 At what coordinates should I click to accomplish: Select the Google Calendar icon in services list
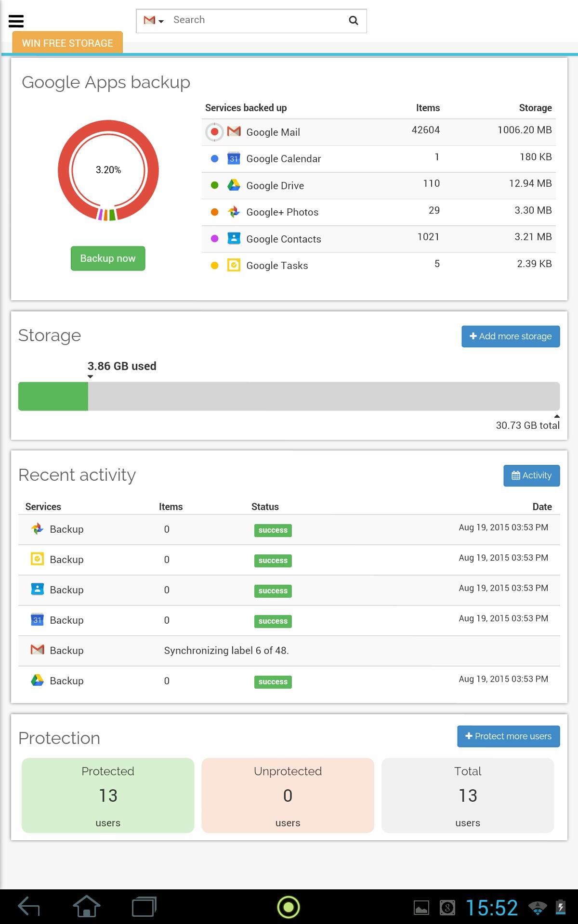pyautogui.click(x=234, y=158)
